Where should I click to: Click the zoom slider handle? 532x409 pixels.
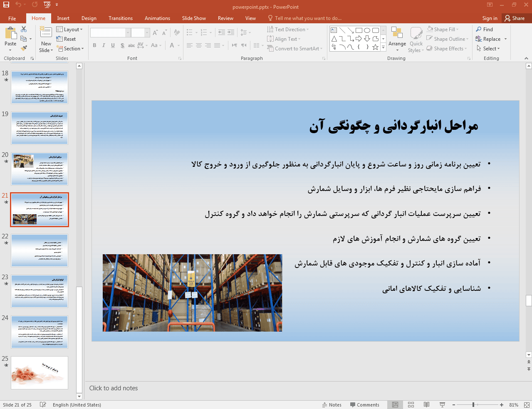[x=473, y=405]
